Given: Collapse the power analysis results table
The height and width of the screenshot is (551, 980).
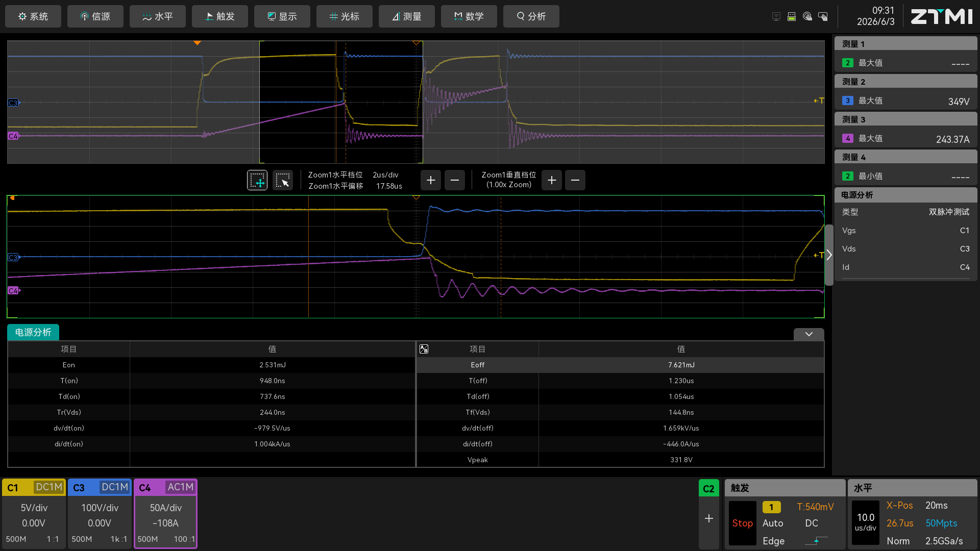Looking at the screenshot, I should [809, 334].
